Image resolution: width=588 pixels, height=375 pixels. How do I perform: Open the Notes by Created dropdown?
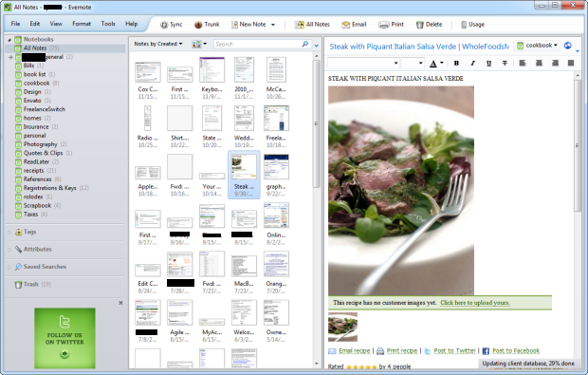[157, 44]
